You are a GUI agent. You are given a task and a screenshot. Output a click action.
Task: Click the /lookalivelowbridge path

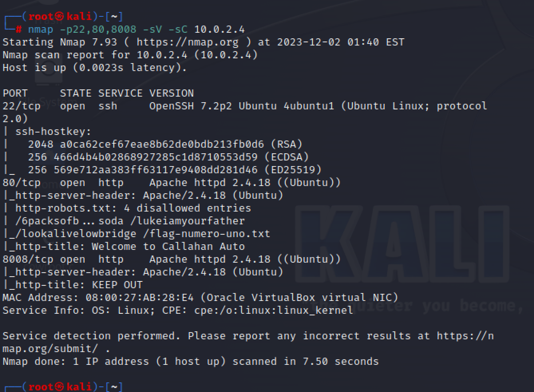pos(76,234)
